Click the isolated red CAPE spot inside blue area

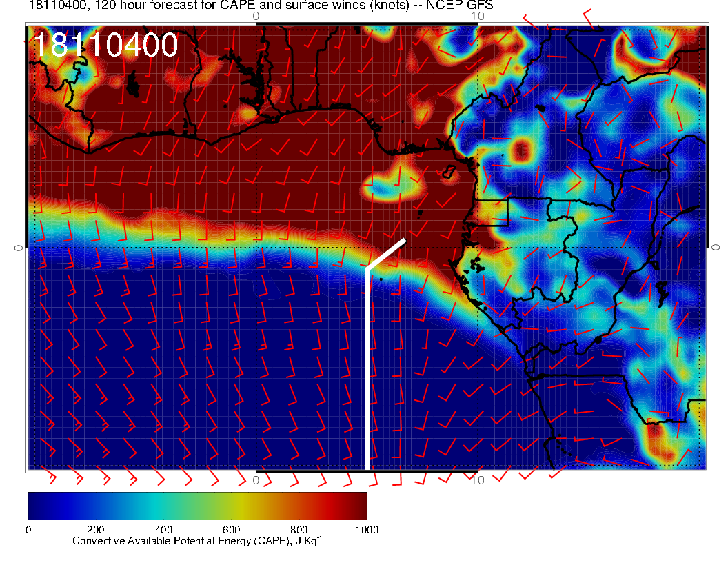click(522, 148)
